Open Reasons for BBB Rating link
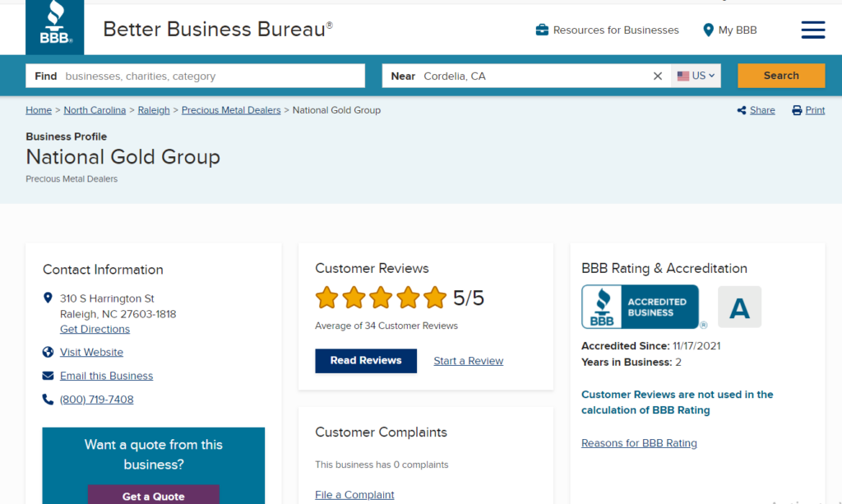 [x=639, y=443]
